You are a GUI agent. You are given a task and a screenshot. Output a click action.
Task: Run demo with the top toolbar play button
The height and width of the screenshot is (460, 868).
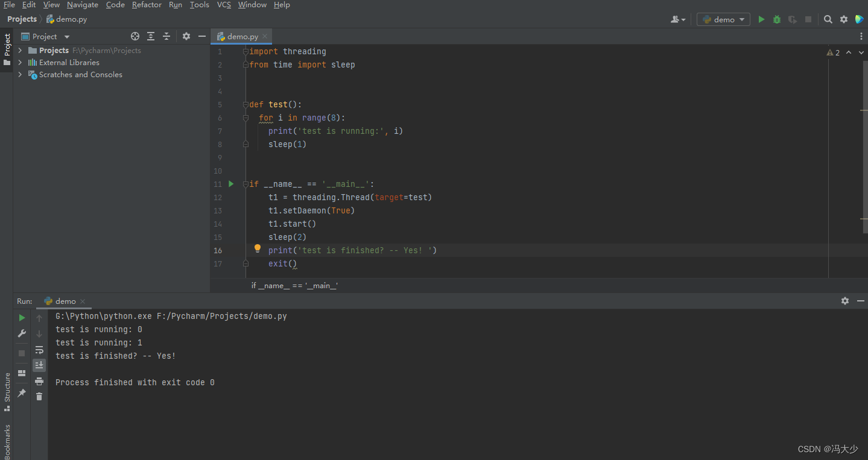pos(761,19)
